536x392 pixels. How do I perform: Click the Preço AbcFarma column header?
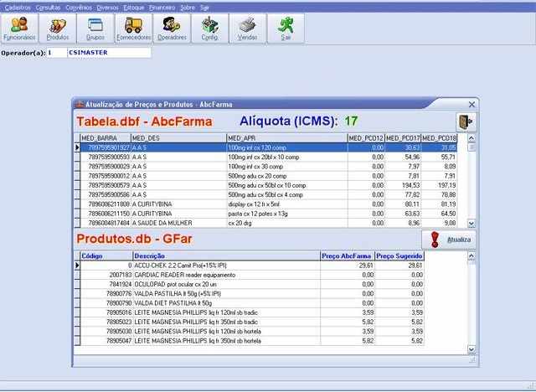click(348, 256)
